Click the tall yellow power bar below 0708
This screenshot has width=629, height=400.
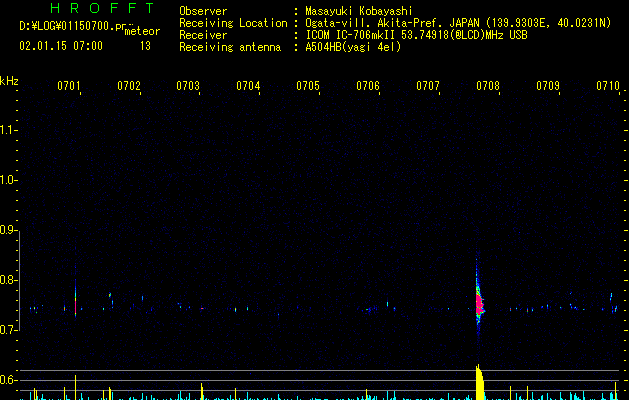479,382
